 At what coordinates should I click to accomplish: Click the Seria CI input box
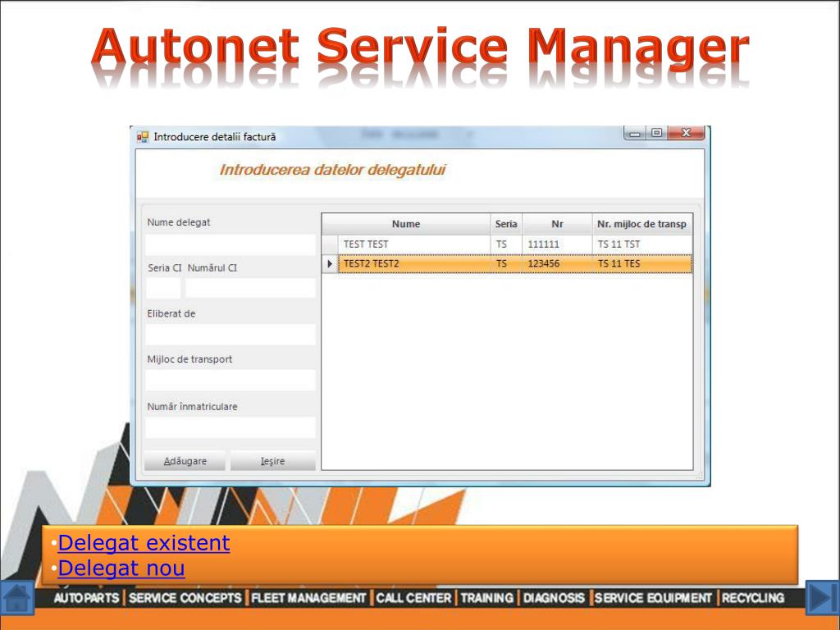(163, 288)
